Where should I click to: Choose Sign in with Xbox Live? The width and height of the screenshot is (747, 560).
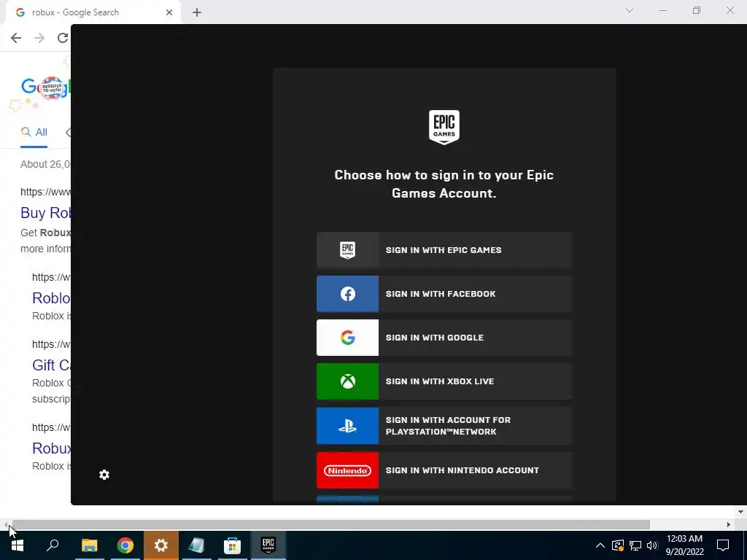(444, 381)
